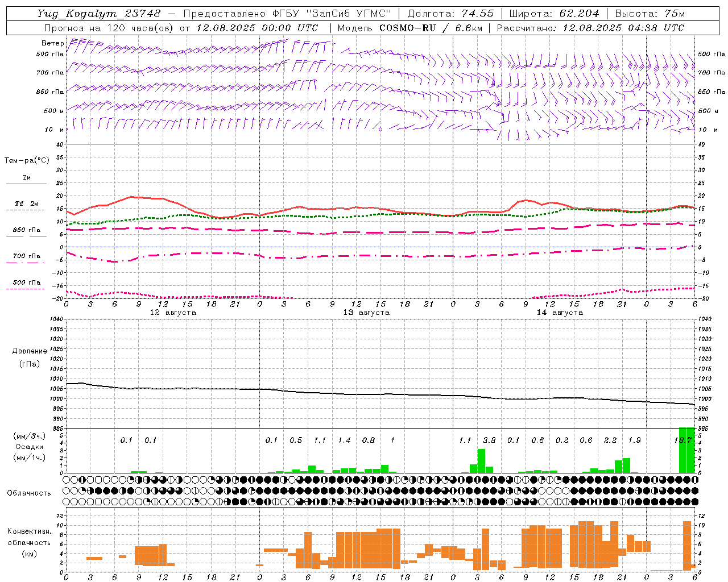Click the 12 августа date label
This screenshot has width=728, height=582.
pos(173,313)
